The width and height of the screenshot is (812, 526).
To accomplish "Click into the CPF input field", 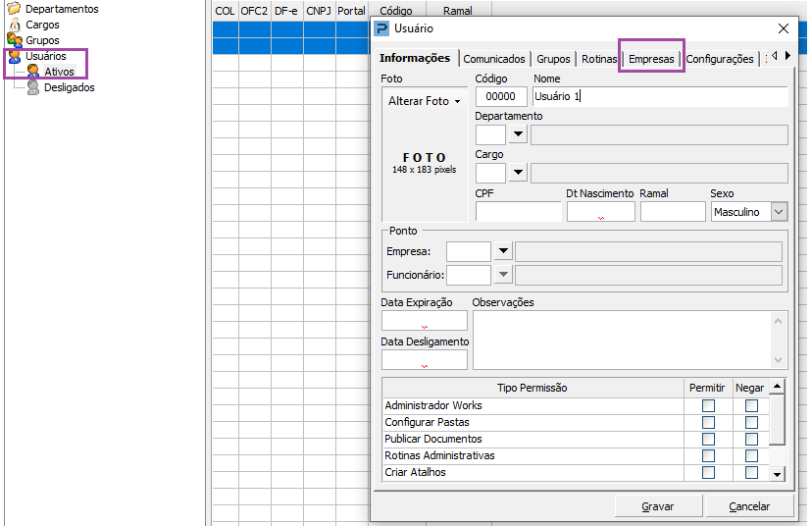I will [x=518, y=212].
